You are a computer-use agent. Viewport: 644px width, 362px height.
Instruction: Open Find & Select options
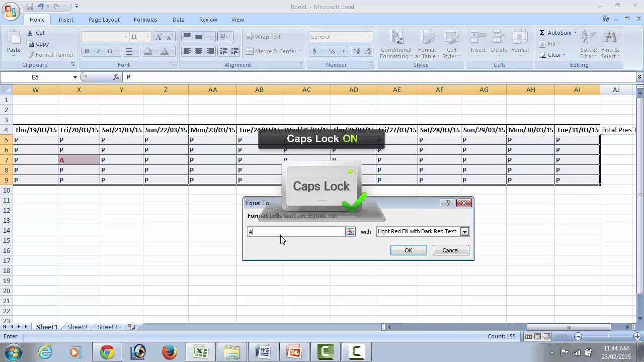[x=610, y=44]
